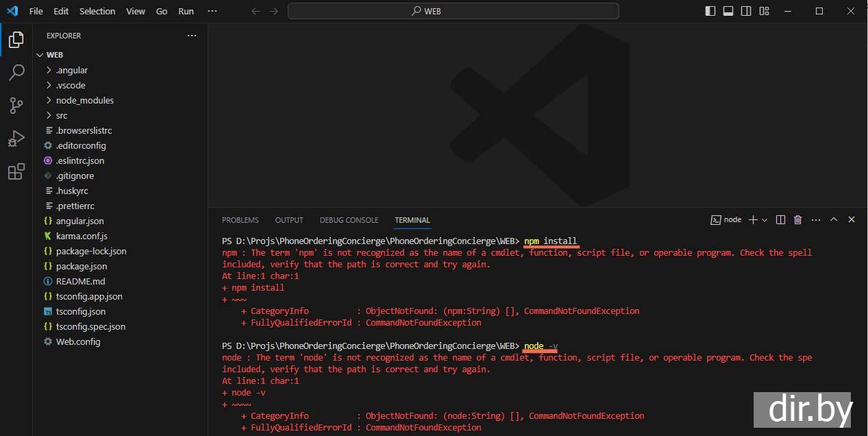Toggle the secondary side bar layout button
Image resolution: width=868 pixels, height=436 pixels.
coord(746,11)
